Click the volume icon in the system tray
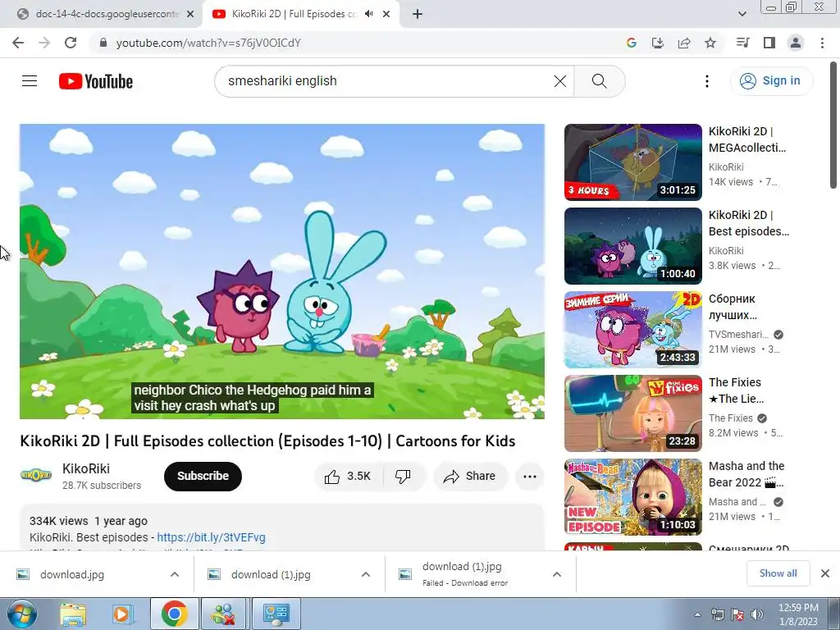 tap(757, 614)
